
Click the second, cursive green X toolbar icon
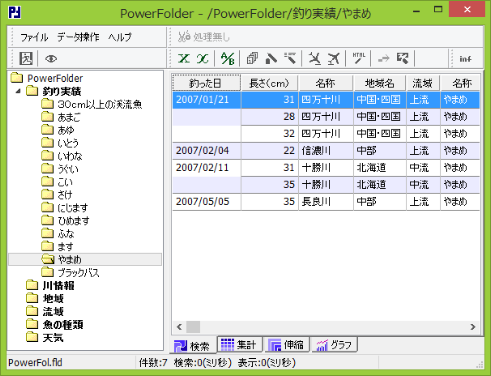[202, 59]
